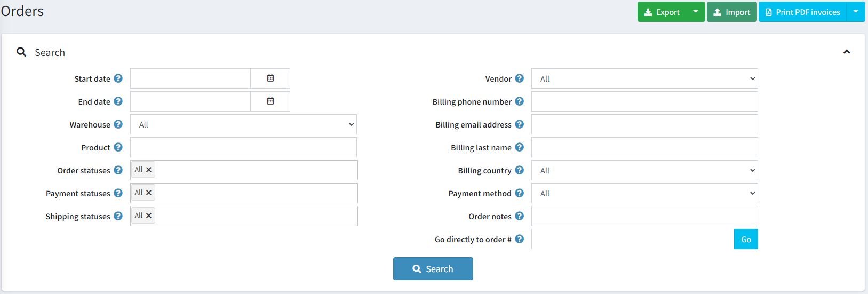Click help icon beside Go directly to order #
Viewport: 868px width, 294px height.
click(x=520, y=239)
